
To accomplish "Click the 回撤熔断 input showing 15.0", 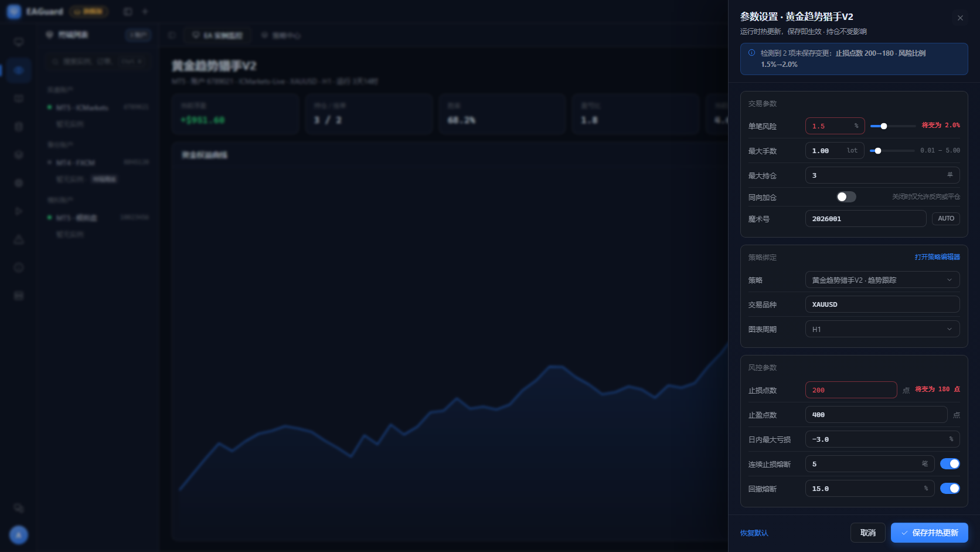I will point(870,489).
